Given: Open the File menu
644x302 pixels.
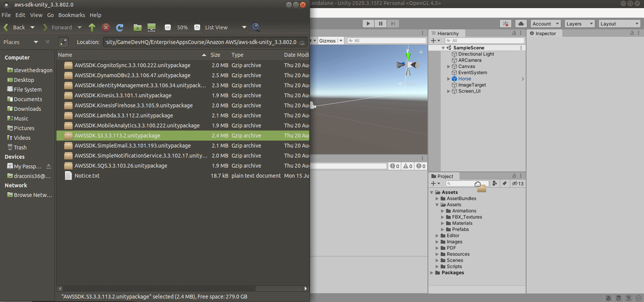Looking at the screenshot, I should (x=6, y=15).
